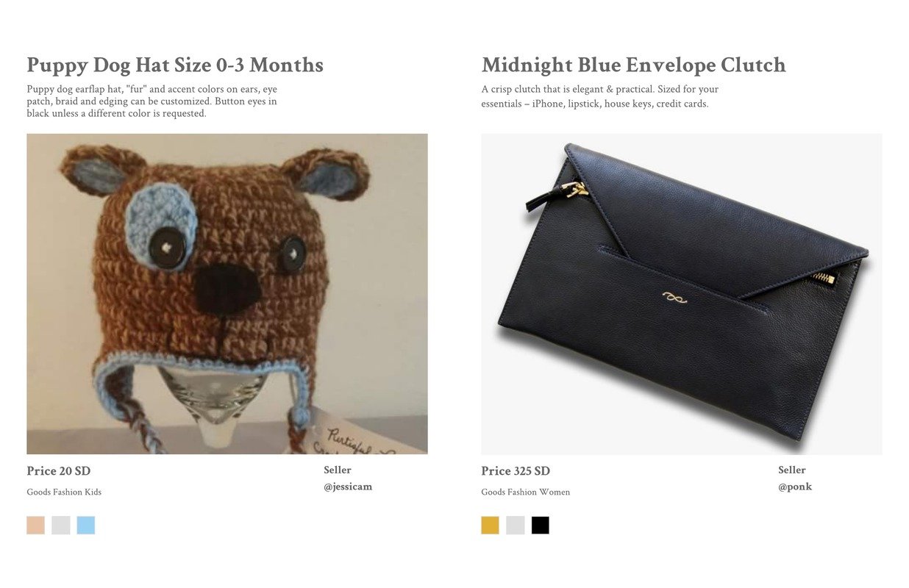Click the puppy hat description text
Image resolution: width=909 pixels, height=588 pixels.
[152, 101]
